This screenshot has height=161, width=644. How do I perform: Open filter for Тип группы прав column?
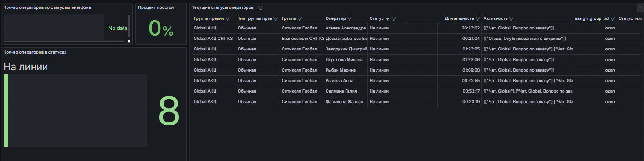click(276, 19)
